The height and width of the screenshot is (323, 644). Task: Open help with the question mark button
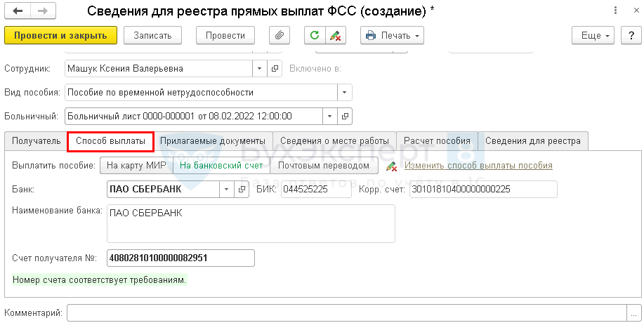tap(631, 35)
